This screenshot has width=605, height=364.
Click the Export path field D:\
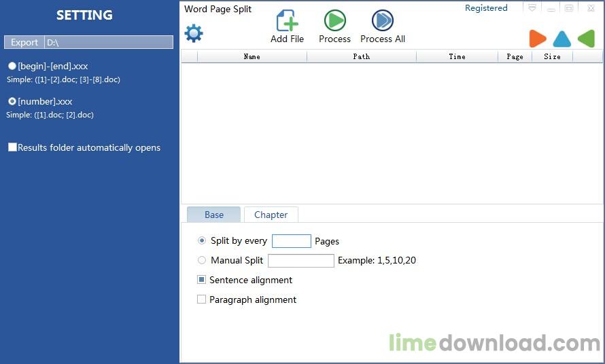tap(109, 42)
